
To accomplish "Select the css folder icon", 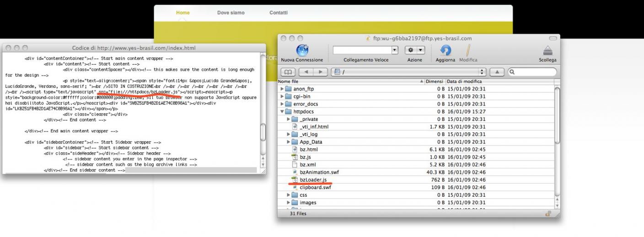I will [x=295, y=195].
